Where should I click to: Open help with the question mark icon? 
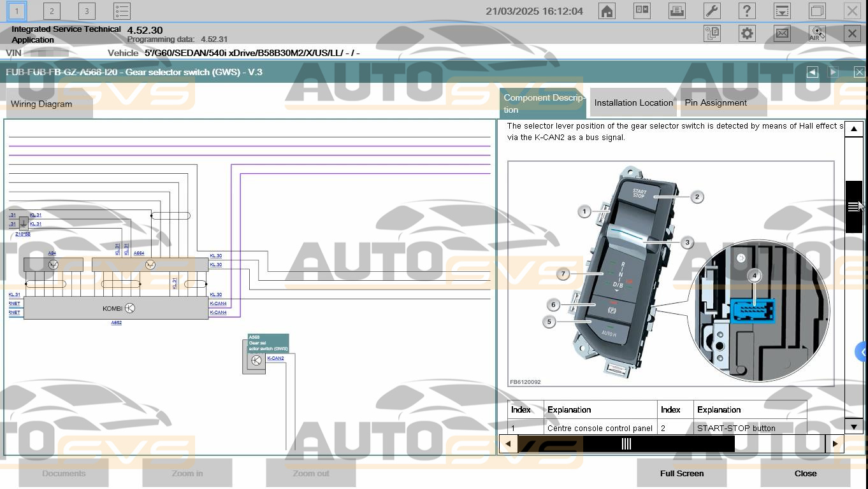pyautogui.click(x=747, y=11)
